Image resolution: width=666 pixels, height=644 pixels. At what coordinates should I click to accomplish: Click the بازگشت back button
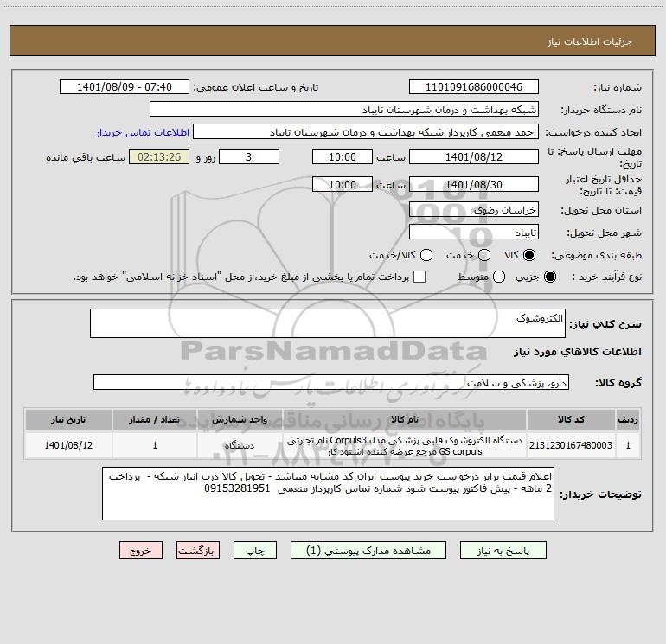click(198, 551)
